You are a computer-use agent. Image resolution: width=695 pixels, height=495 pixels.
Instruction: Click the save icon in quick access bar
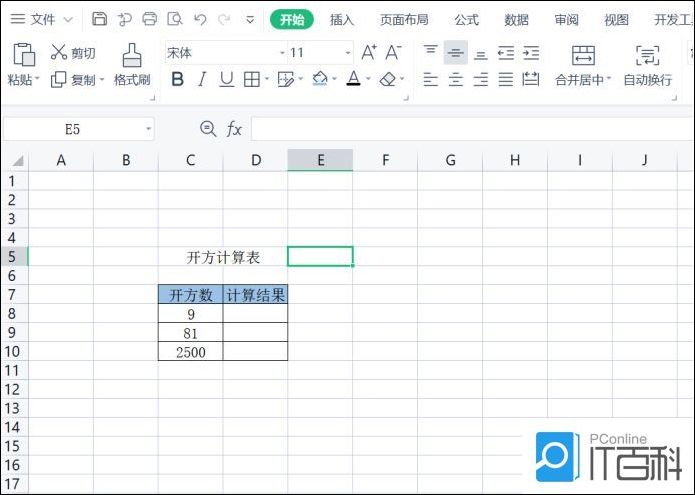(99, 19)
